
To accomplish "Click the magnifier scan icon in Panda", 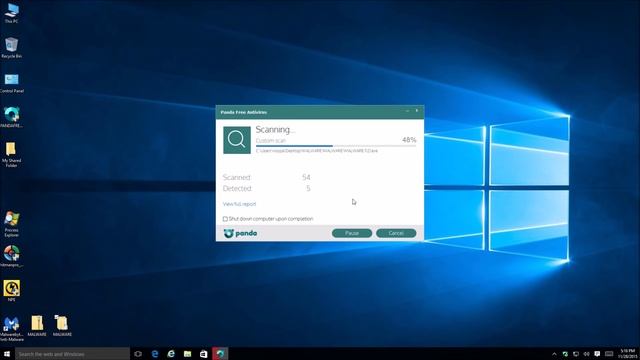I will click(x=237, y=140).
